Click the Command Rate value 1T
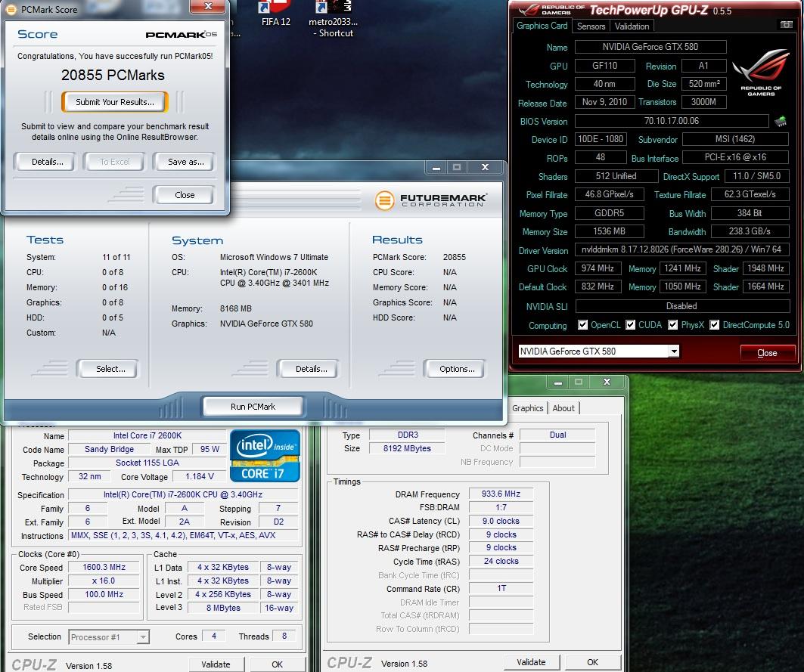 (501, 588)
